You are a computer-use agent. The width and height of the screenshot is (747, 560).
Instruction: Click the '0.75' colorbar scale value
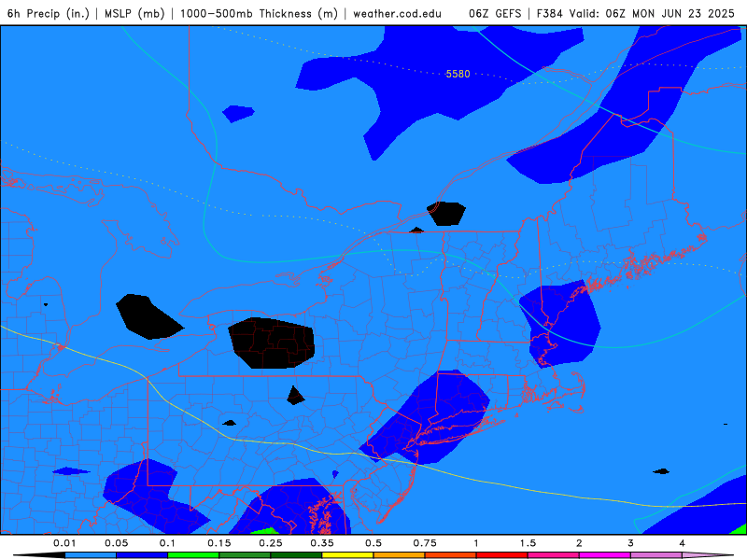click(425, 543)
